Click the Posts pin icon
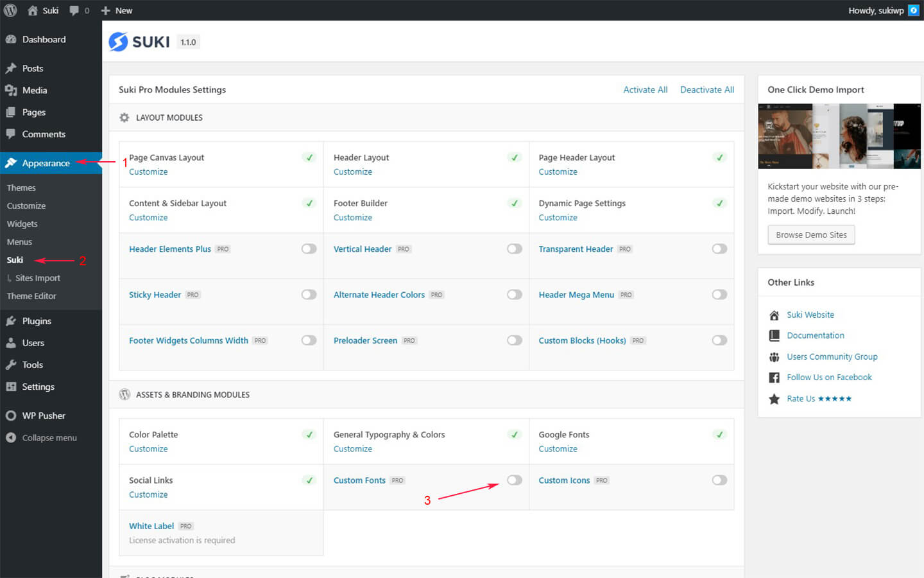Screen dimensions: 924x578 tap(11, 68)
